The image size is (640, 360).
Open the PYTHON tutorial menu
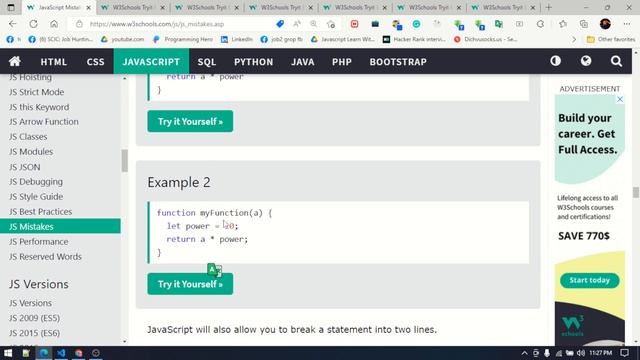coord(253,62)
